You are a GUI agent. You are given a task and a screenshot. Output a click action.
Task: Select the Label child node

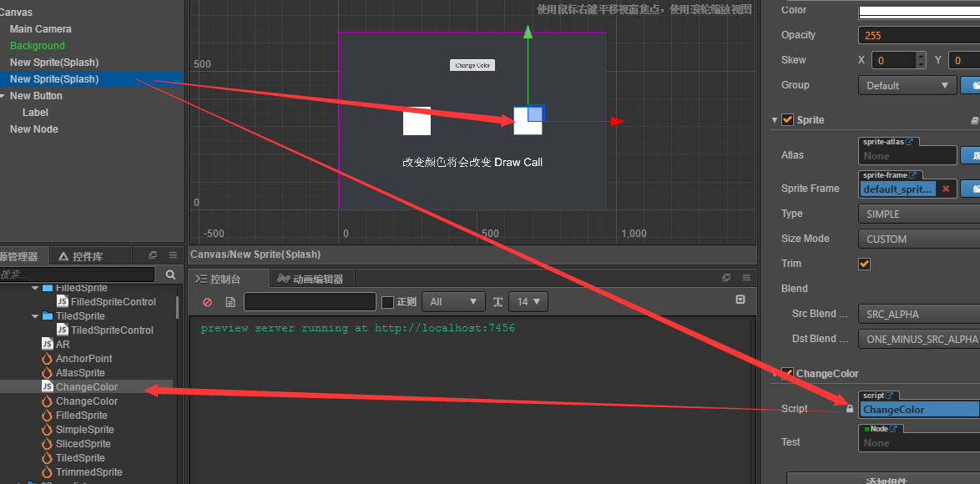(x=35, y=113)
